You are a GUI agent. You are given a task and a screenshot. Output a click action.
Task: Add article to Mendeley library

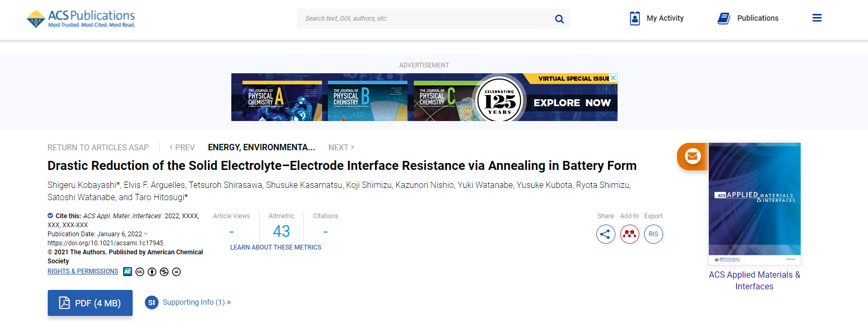click(x=629, y=234)
